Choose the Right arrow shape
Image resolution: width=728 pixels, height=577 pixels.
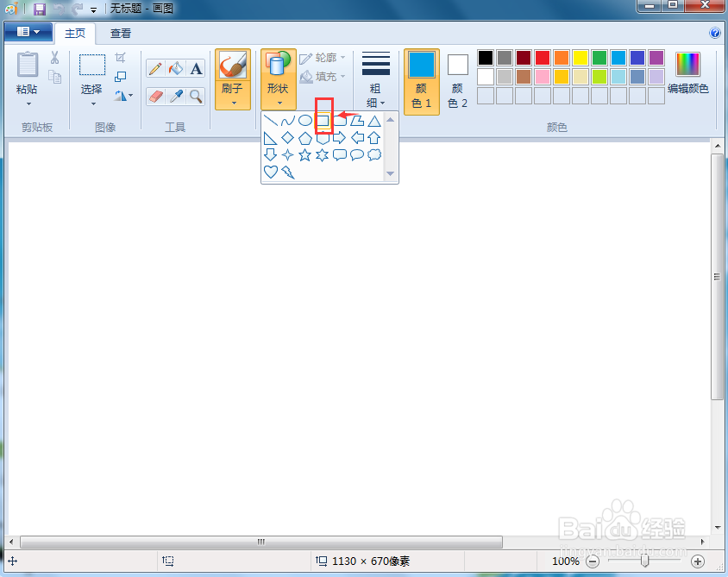tap(339, 138)
